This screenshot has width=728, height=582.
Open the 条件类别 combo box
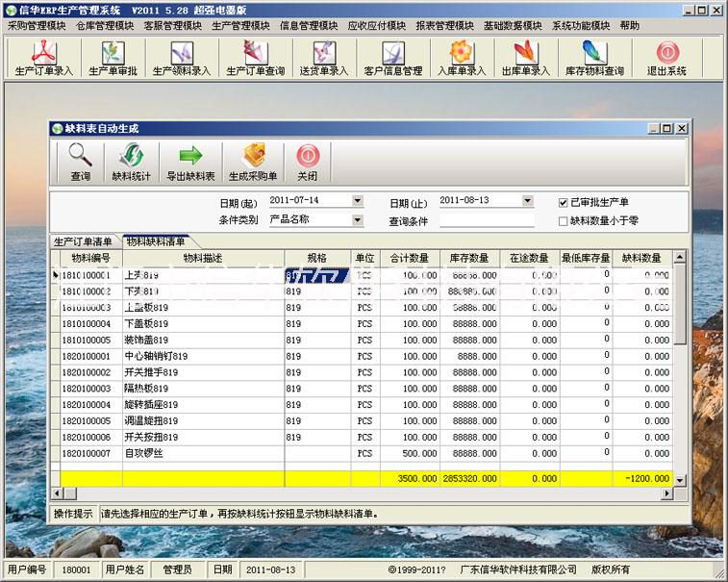pyautogui.click(x=357, y=219)
